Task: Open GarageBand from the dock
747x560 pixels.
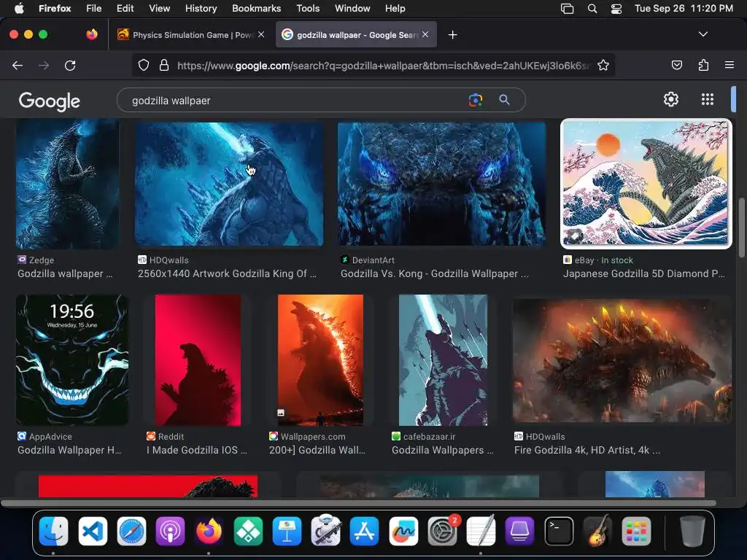Action: pos(597,531)
